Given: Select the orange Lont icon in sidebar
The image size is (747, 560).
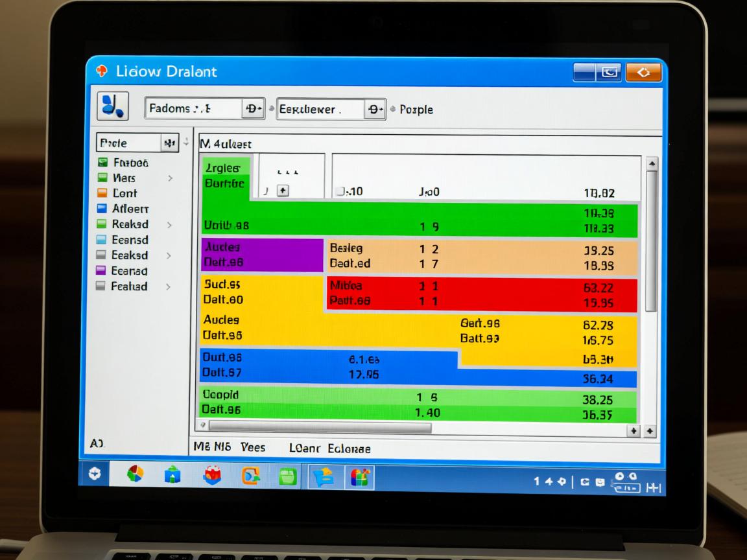Looking at the screenshot, I should click(102, 193).
